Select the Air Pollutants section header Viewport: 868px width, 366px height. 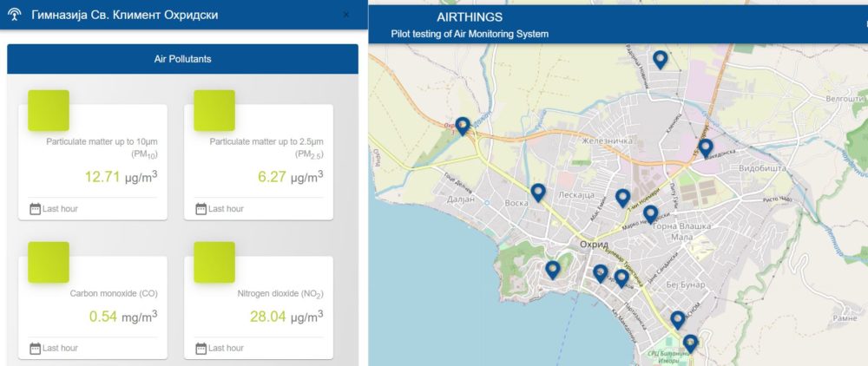pos(182,59)
